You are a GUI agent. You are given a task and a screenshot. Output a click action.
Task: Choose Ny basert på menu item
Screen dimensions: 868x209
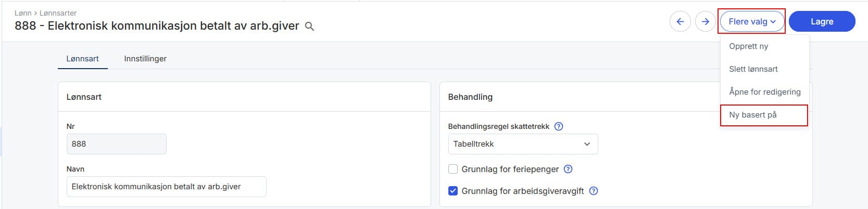click(x=752, y=115)
